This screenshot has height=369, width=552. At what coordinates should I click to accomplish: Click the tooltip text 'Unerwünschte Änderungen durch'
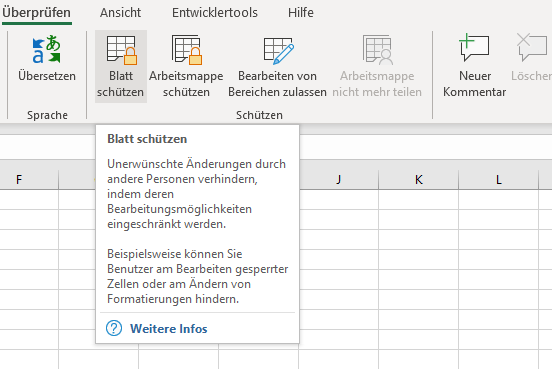click(196, 164)
